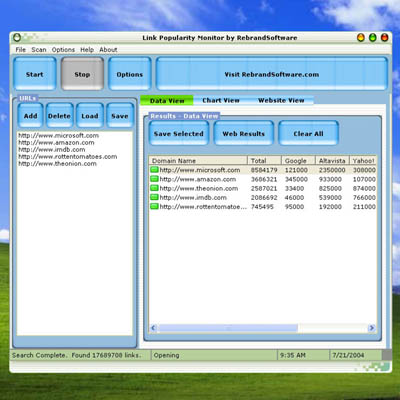Click green status icon beside microsoft.com result
This screenshot has width=400, height=400.
[154, 170]
